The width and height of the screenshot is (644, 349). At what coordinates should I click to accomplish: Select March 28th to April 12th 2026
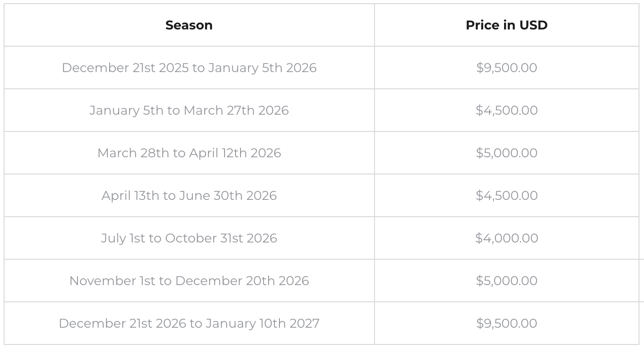(x=189, y=153)
